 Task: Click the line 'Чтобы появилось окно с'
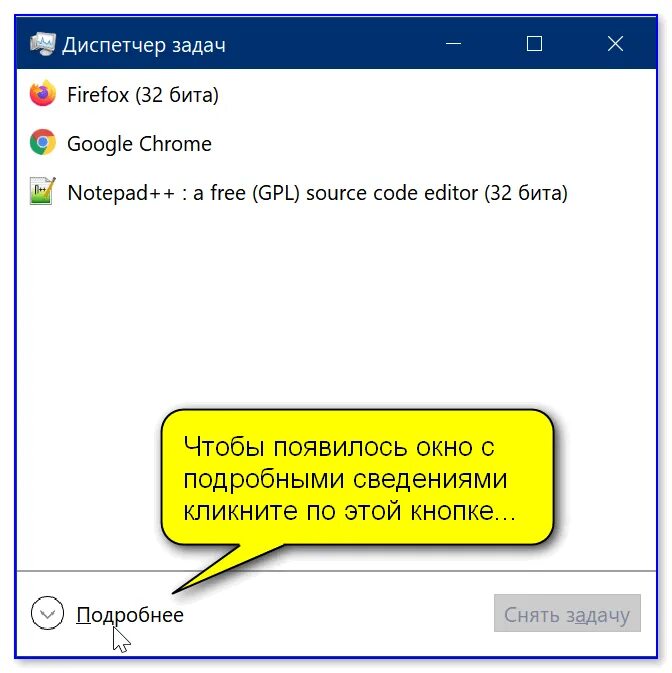tap(339, 447)
